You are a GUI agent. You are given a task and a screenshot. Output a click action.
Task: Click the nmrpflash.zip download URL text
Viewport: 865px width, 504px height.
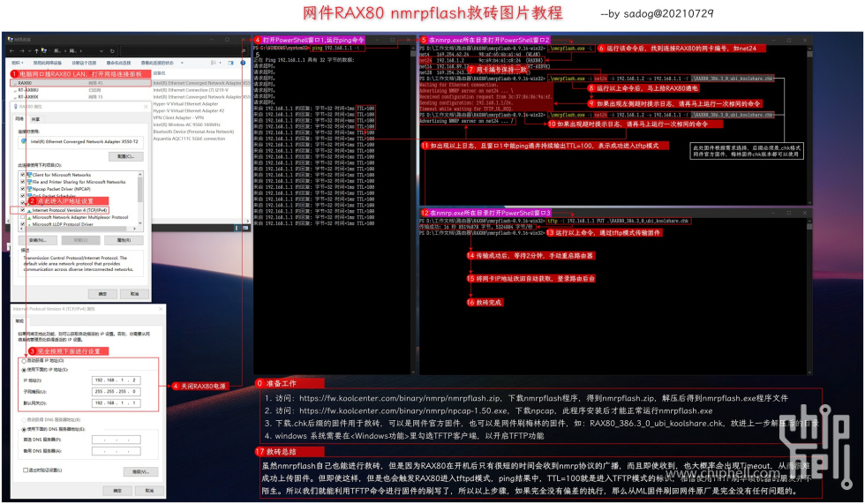point(400,397)
